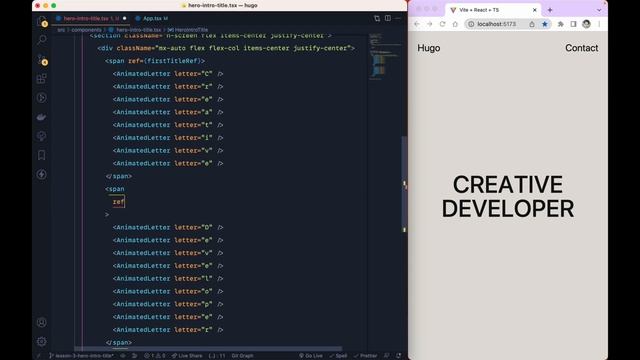Image resolution: width=640 pixels, height=360 pixels.
Task: Click Git Graph in the status bar
Action: pos(242,356)
